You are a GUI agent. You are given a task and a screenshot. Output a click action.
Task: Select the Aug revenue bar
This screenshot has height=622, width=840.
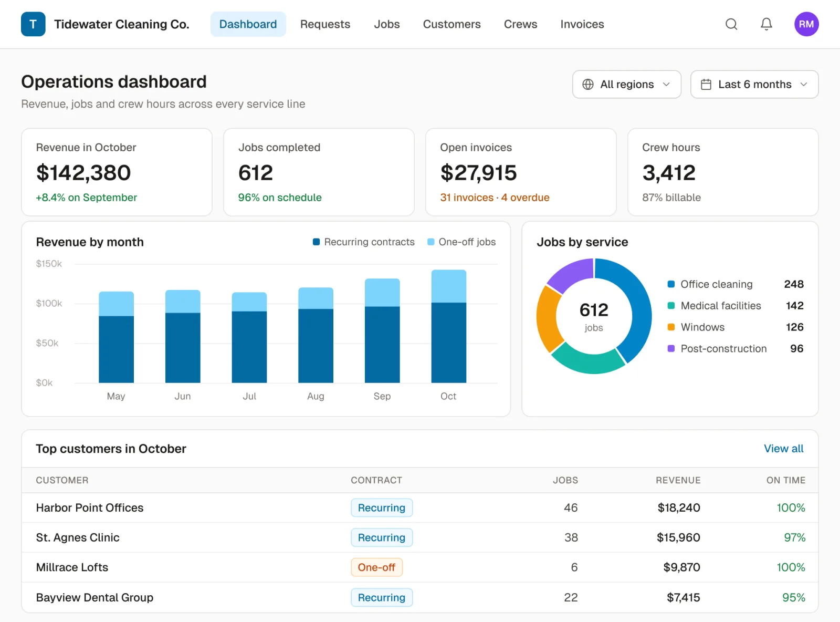coord(316,335)
